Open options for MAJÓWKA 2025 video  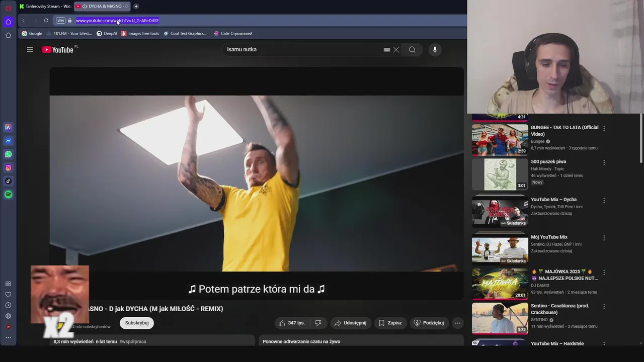[x=604, y=272]
